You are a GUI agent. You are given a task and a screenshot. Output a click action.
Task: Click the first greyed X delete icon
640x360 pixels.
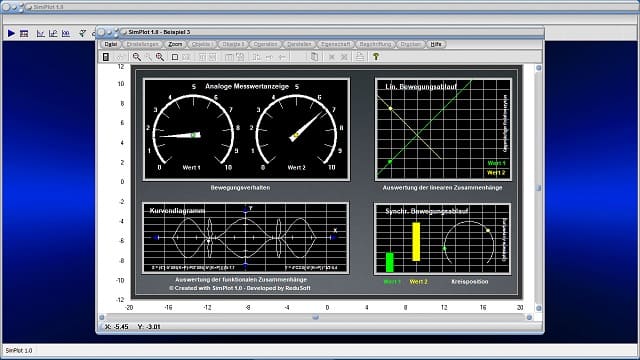click(x=332, y=57)
